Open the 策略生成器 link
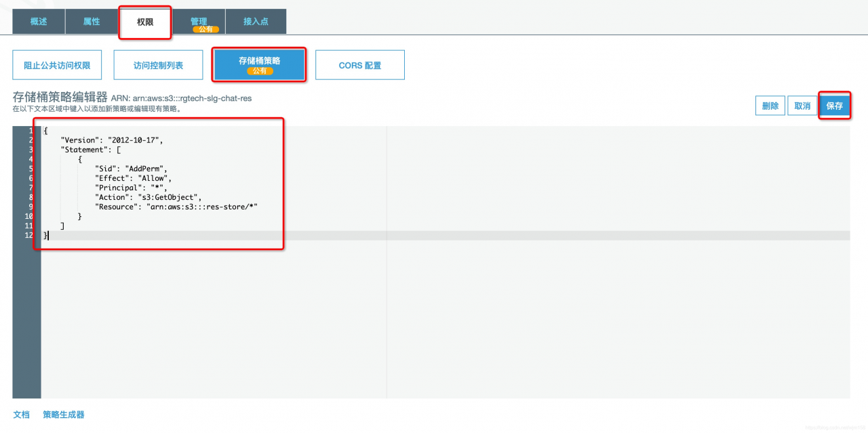The image size is (868, 433). point(64,414)
